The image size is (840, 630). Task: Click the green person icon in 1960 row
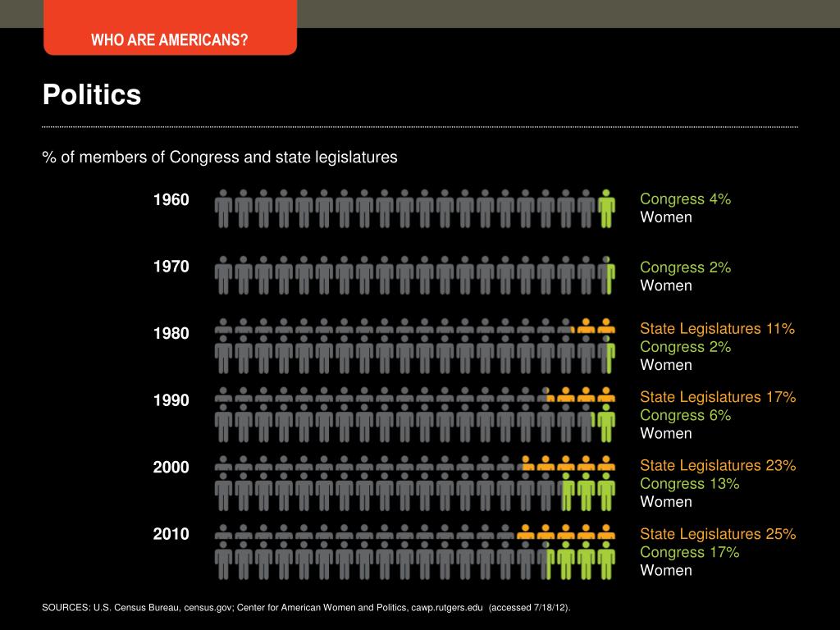coord(606,208)
